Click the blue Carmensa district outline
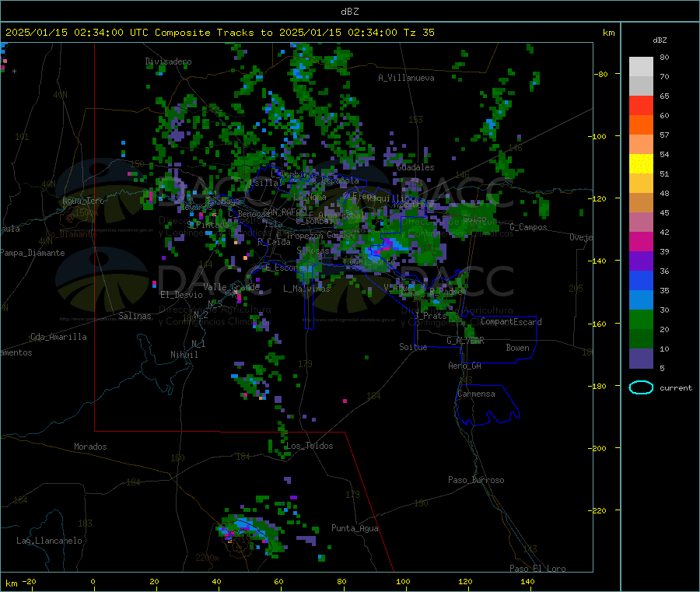Viewport: 700px width, 592px height. [x=488, y=405]
